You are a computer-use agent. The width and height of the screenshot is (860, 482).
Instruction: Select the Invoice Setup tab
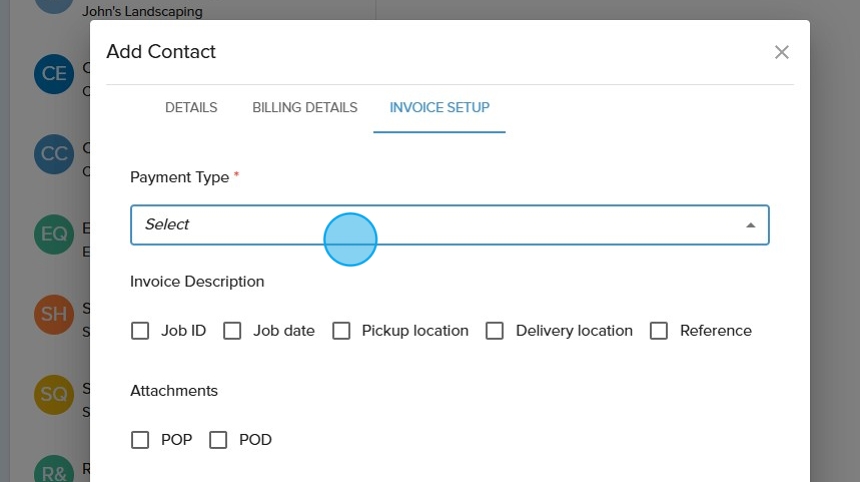coord(439,107)
